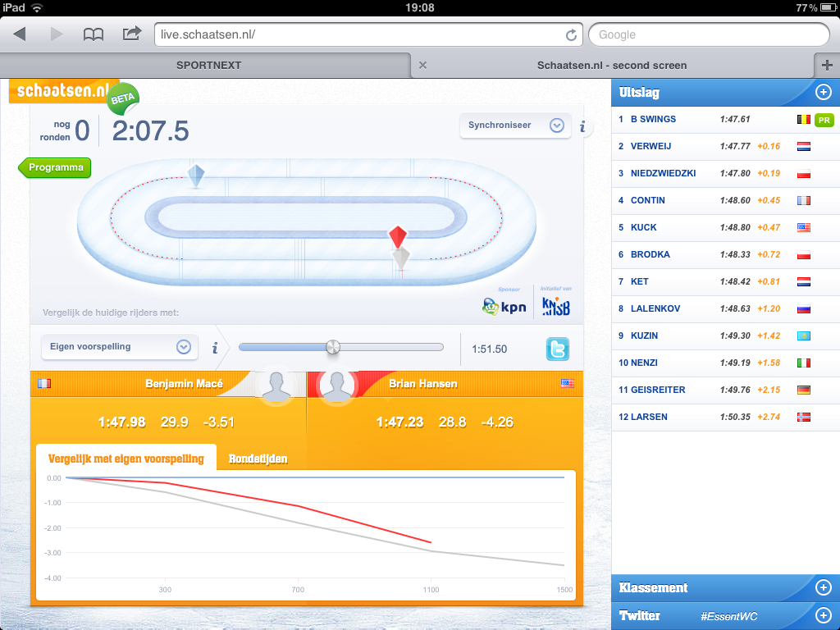Image resolution: width=840 pixels, height=630 pixels.
Task: Tap the Google search field
Action: point(709,34)
